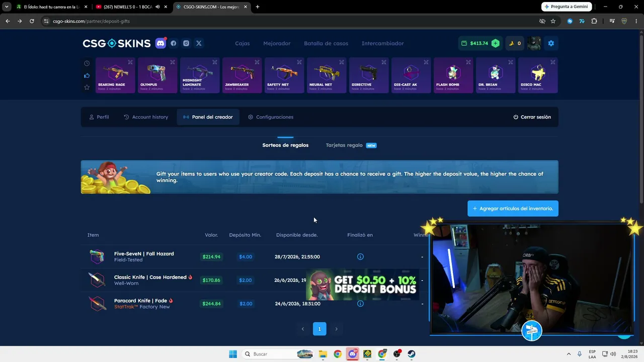The width and height of the screenshot is (644, 362).
Task: Open Batalla de casos navigation item
Action: point(326,43)
